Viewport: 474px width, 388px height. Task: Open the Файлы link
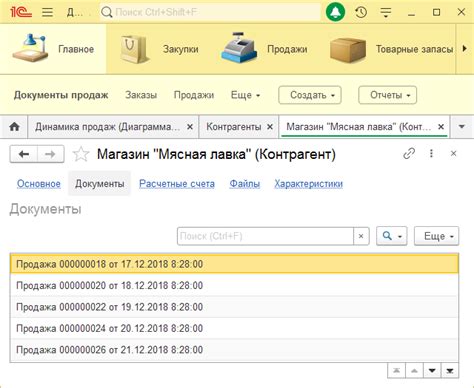point(245,184)
